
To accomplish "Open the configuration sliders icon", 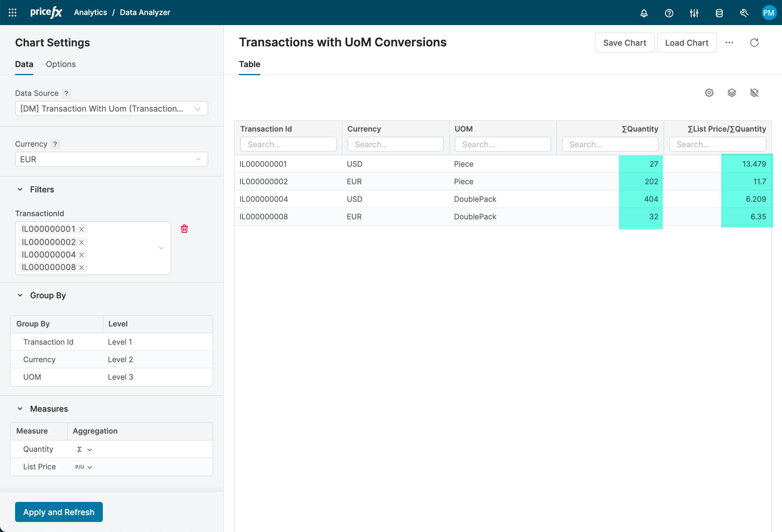I will point(694,13).
